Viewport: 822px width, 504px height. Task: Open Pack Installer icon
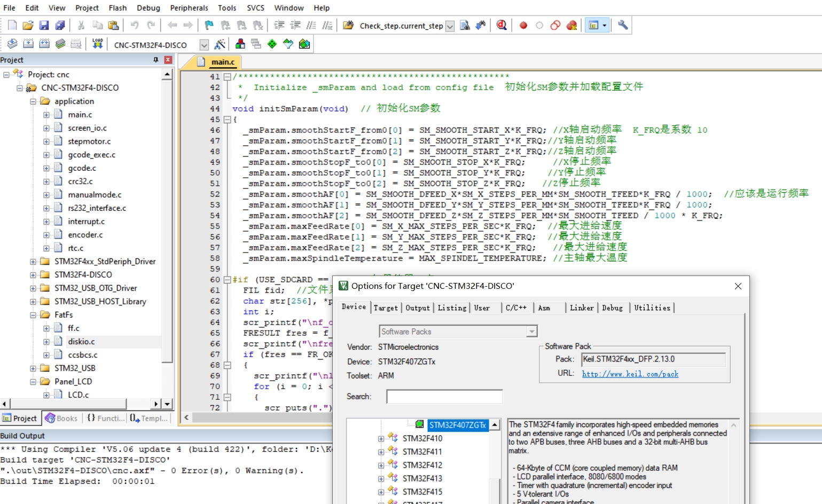[x=304, y=44]
